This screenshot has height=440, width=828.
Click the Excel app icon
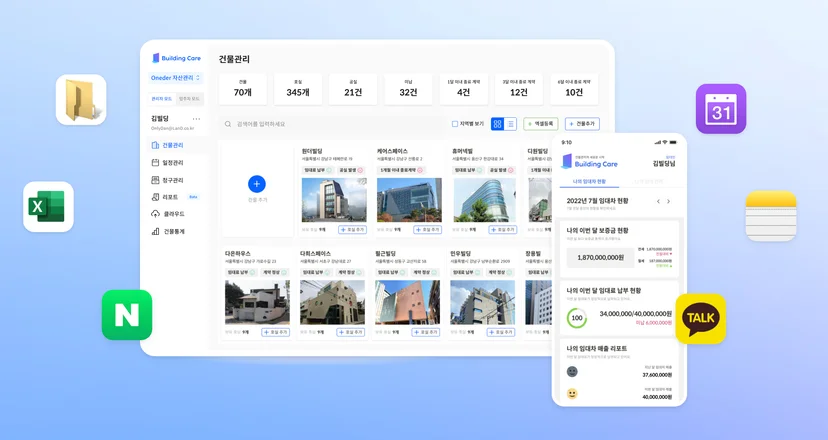[49, 207]
